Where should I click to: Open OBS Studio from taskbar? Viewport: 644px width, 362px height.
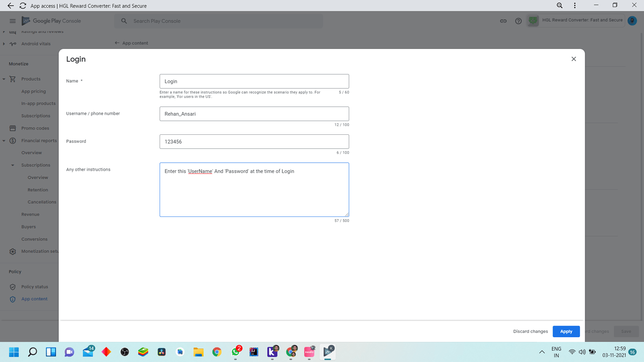125,352
